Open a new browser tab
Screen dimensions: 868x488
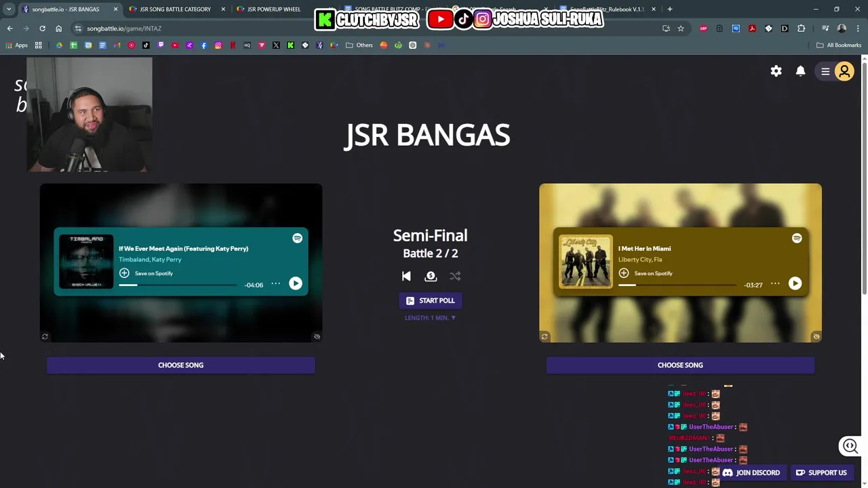point(669,9)
